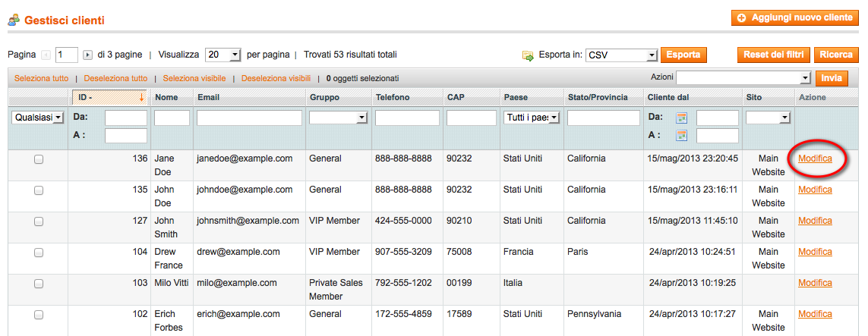Click CAP value 75008

459,252
